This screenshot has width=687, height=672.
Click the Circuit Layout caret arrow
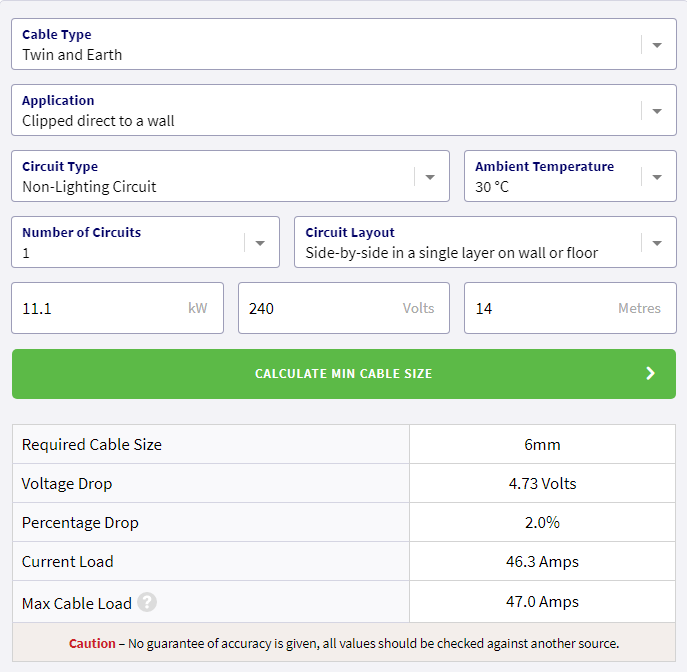click(657, 243)
